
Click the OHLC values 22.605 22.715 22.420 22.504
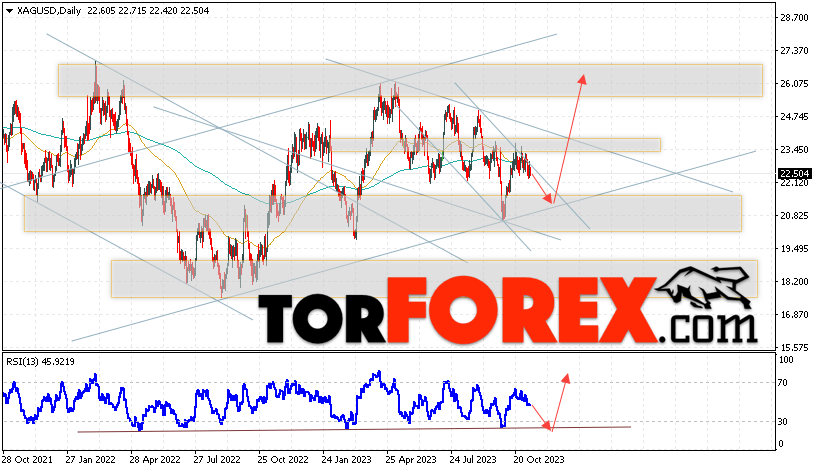tap(148, 11)
